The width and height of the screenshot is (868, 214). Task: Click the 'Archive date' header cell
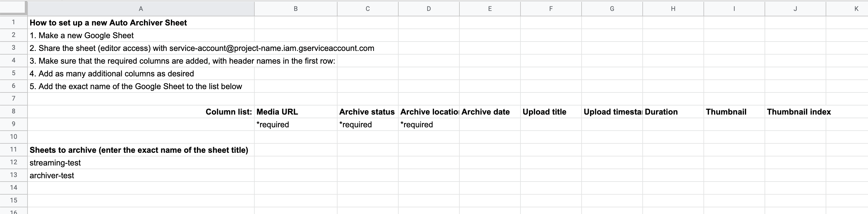pos(490,111)
